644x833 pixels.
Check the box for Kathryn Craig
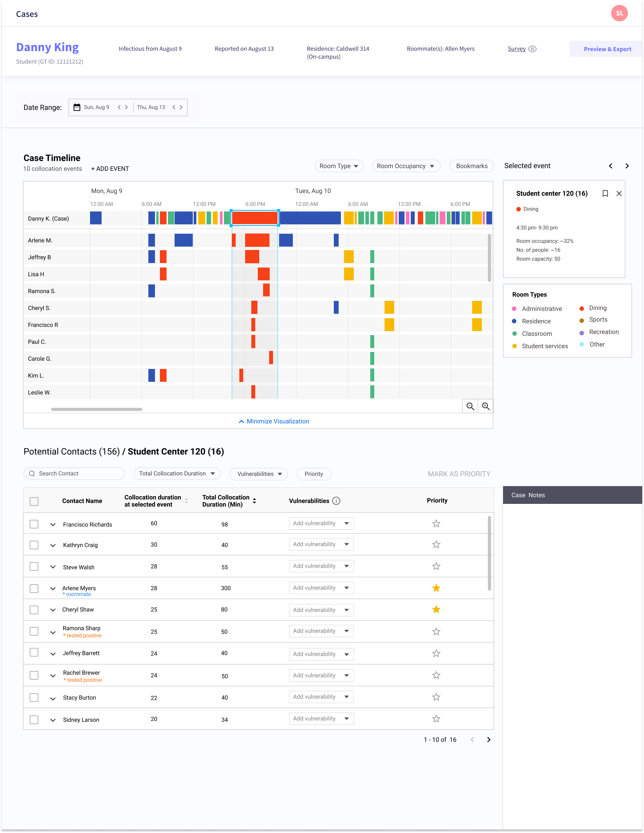point(34,545)
